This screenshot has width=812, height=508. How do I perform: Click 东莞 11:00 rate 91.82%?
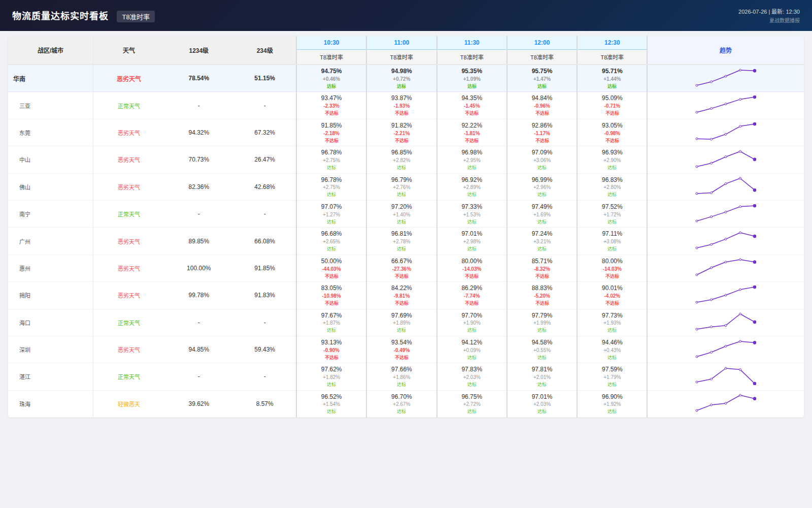401,125
